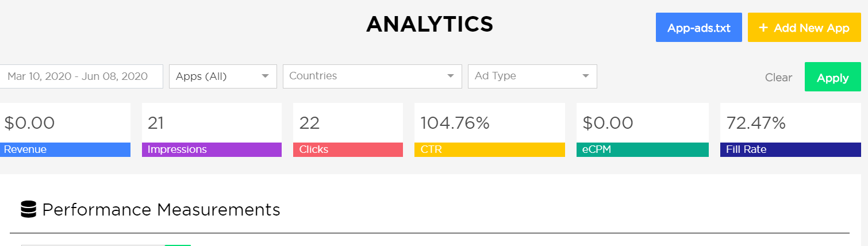Open the App-ads.txt page
868x246 pixels.
pos(698,28)
